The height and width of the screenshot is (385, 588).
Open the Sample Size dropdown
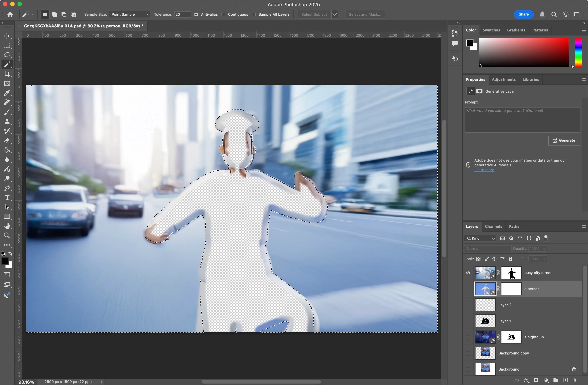[130, 14]
